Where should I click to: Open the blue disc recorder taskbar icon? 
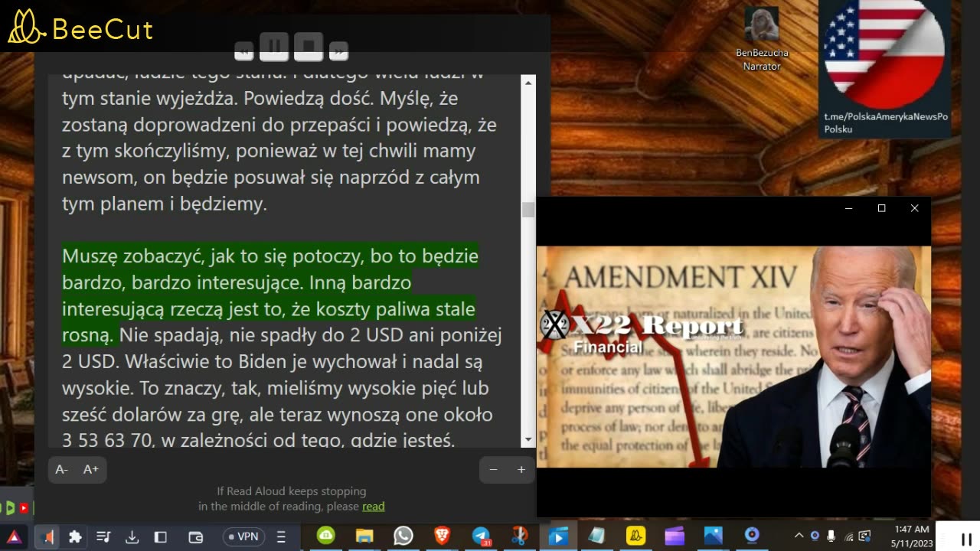click(x=752, y=536)
